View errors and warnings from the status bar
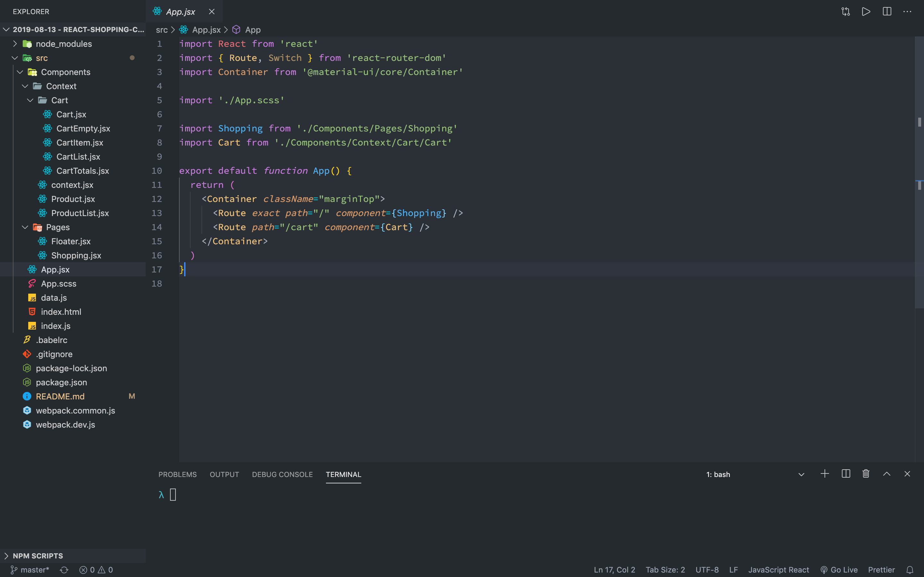 coord(96,569)
